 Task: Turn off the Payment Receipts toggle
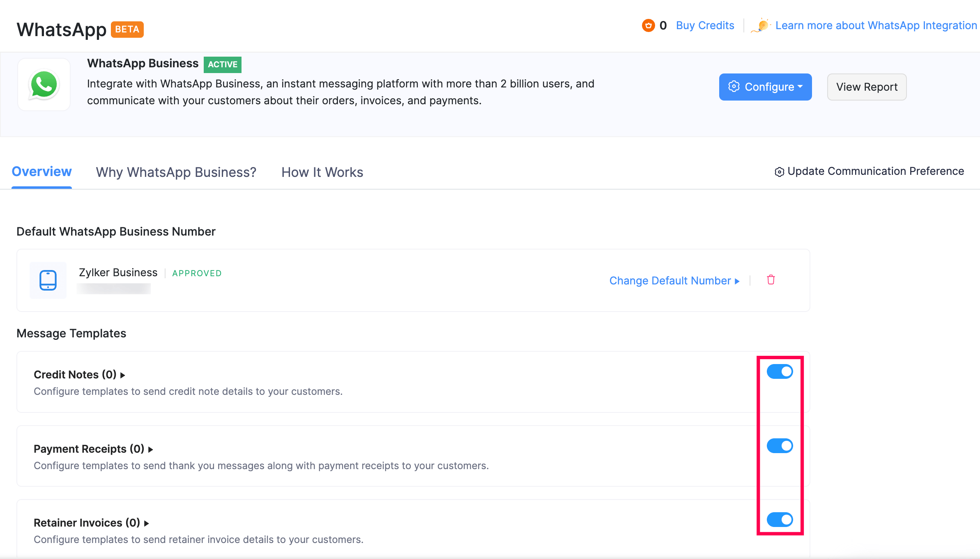coord(780,446)
